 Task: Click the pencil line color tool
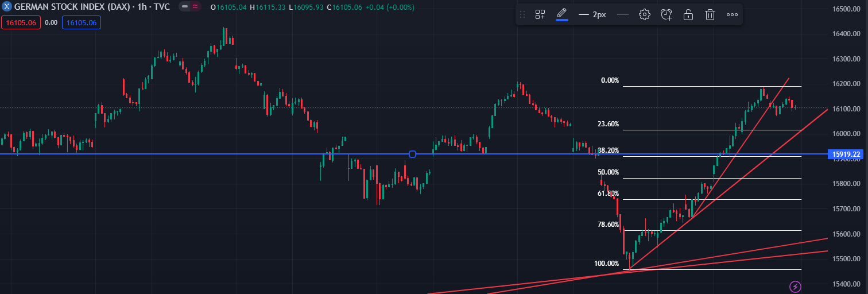(x=562, y=14)
